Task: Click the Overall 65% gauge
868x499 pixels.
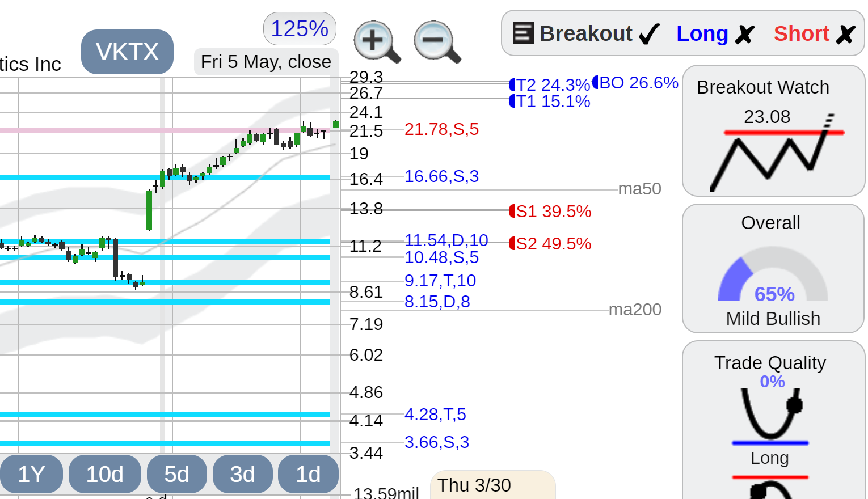Action: pyautogui.click(x=773, y=274)
